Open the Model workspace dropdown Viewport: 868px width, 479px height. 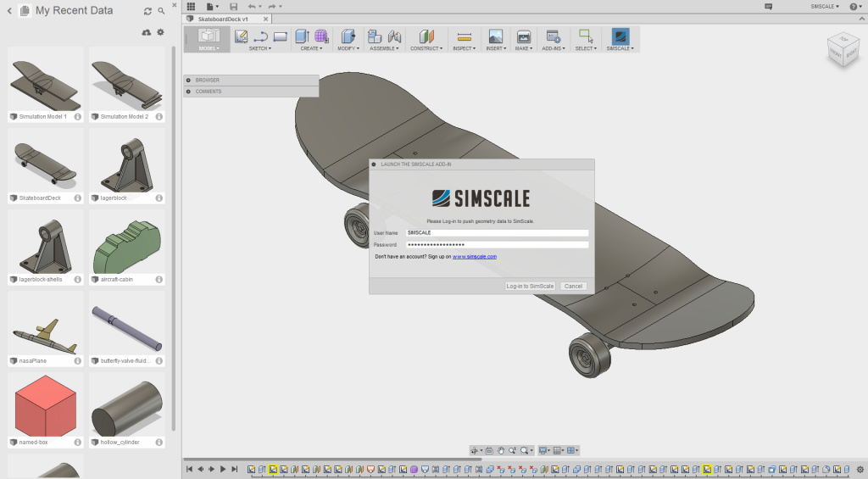pos(209,48)
